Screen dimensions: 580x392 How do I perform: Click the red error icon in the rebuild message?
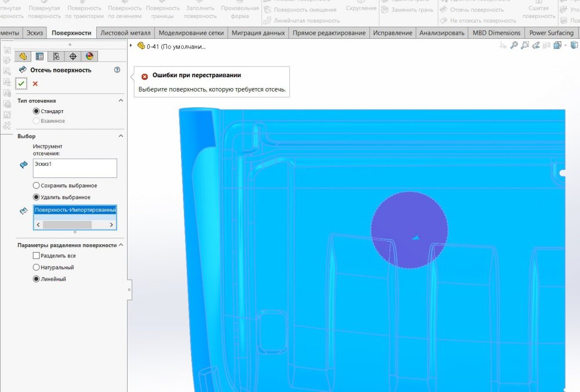pos(144,77)
